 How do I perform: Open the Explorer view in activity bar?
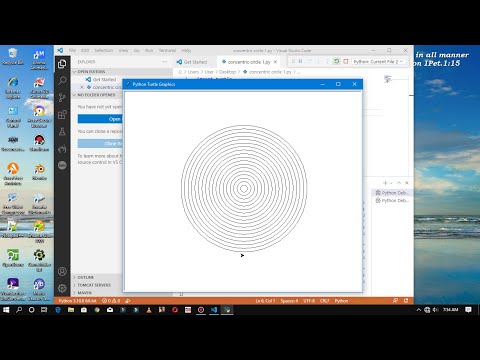tap(62, 64)
